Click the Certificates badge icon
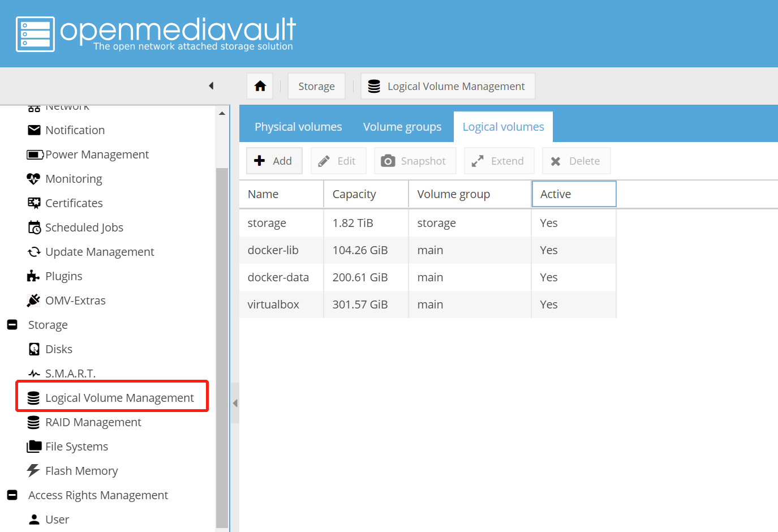 [x=34, y=203]
